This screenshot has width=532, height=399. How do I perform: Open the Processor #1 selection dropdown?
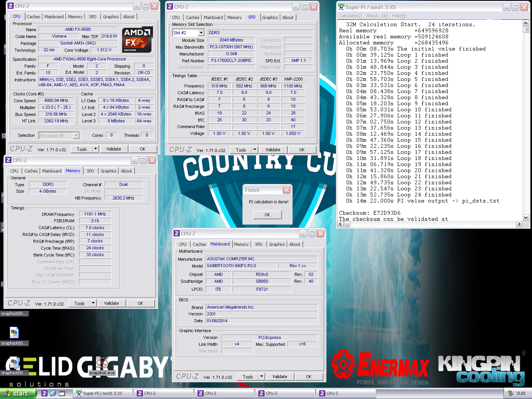pos(76,135)
